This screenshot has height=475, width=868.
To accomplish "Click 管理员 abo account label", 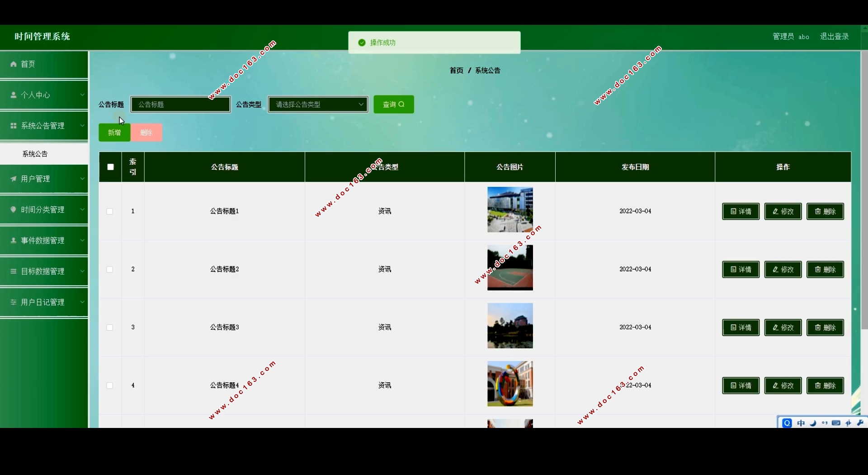I will click(x=791, y=36).
